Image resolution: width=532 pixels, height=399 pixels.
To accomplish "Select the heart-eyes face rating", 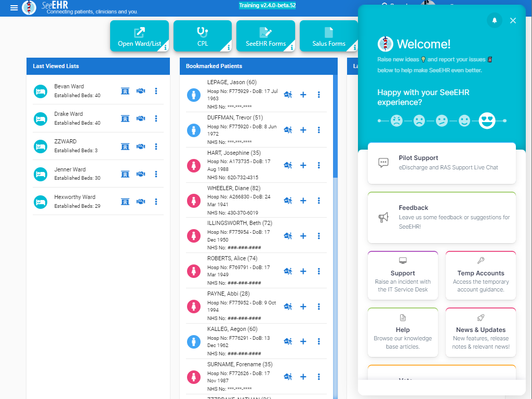I will 487,121.
